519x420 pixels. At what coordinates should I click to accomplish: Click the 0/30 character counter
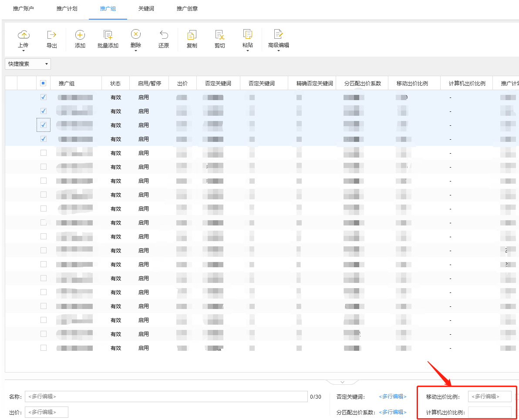tap(315, 396)
